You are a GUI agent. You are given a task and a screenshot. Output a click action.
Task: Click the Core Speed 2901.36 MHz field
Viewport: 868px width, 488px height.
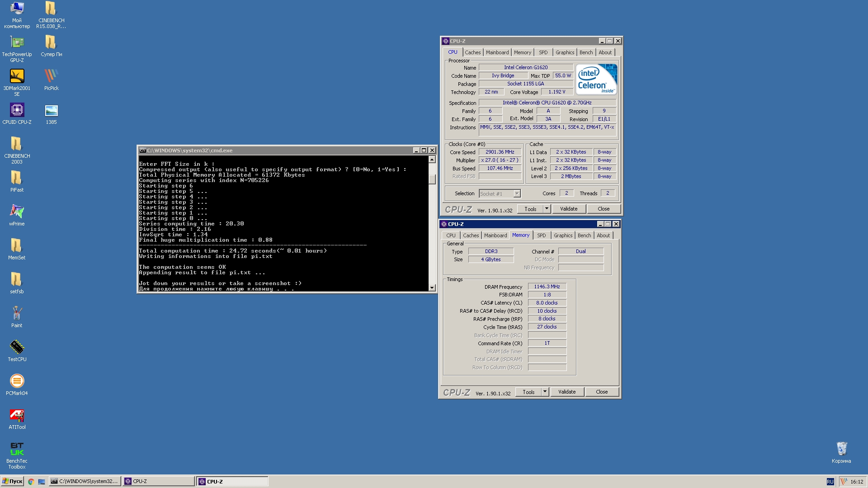coord(500,152)
